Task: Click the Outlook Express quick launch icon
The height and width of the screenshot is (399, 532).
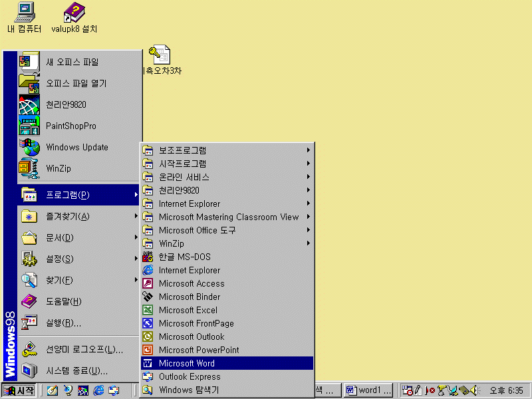Action: [114, 390]
